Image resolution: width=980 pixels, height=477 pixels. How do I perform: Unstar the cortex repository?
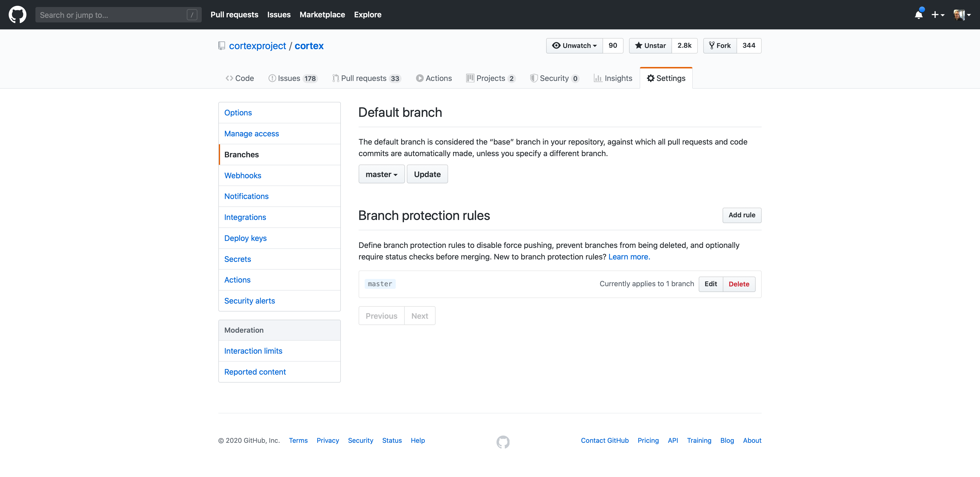tap(651, 46)
